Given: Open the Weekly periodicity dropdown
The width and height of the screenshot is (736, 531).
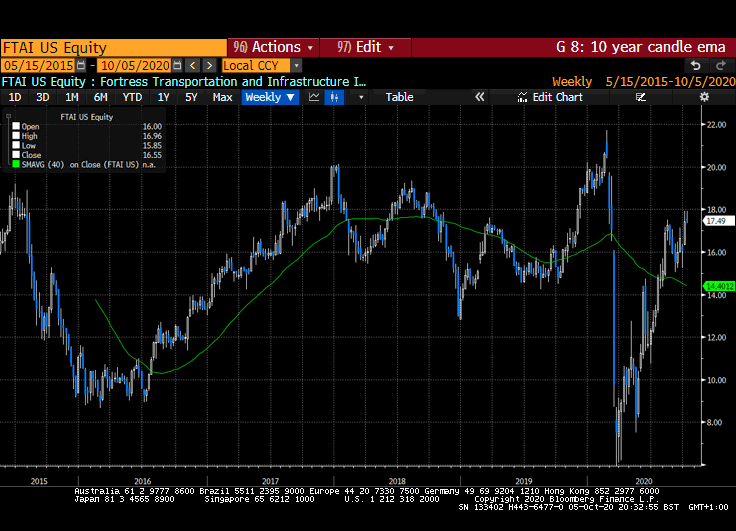Looking at the screenshot, I should (x=270, y=97).
